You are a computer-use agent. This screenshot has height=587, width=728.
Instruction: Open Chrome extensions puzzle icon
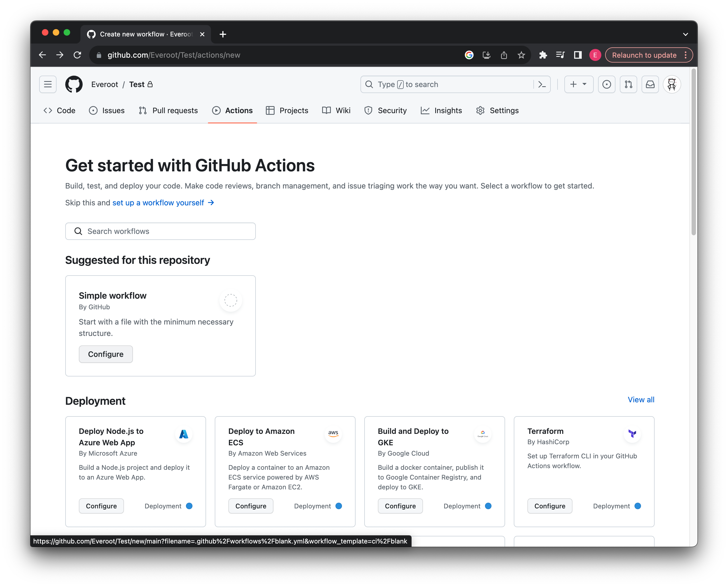click(543, 55)
